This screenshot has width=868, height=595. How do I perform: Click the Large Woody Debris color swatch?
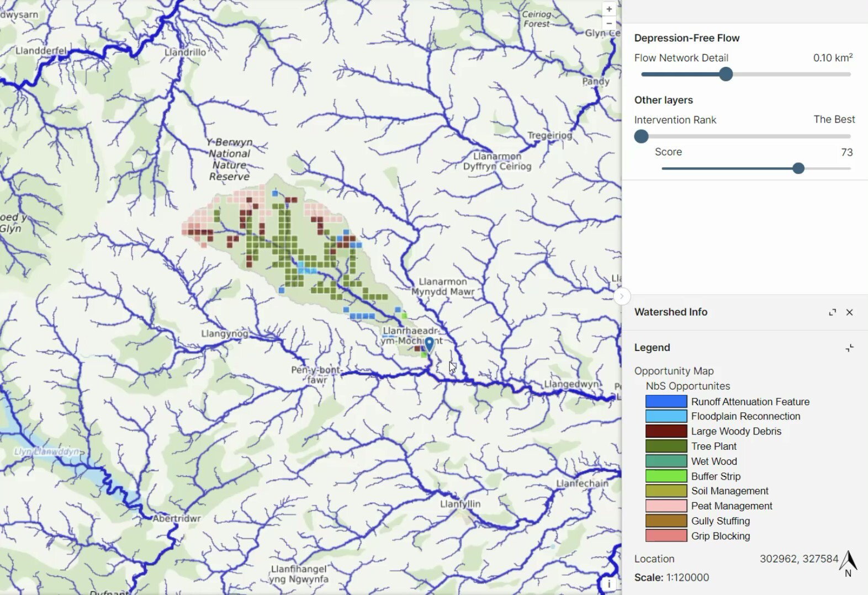click(x=666, y=431)
